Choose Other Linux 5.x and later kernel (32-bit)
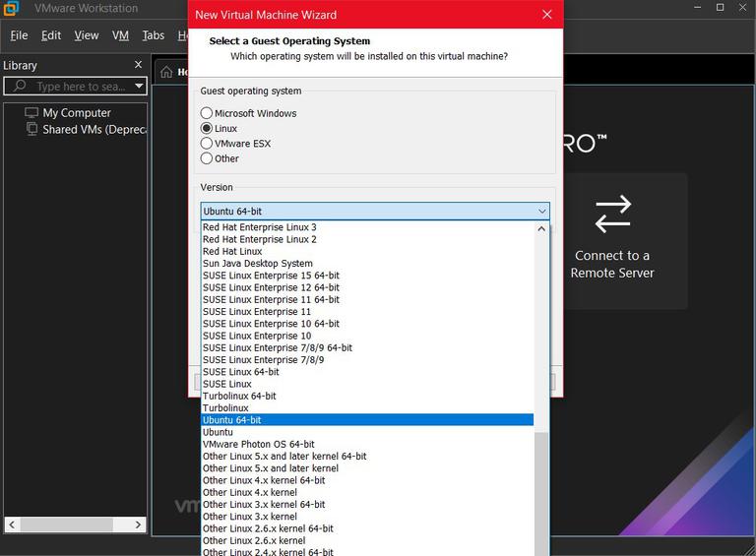756x556 pixels. pyautogui.click(x=367, y=467)
